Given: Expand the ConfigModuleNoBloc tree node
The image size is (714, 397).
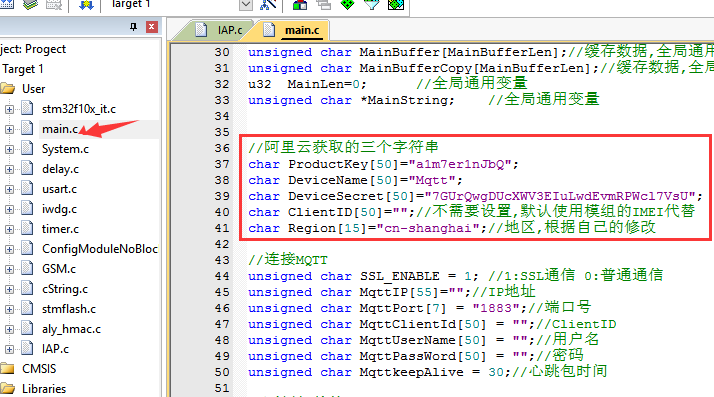Looking at the screenshot, I should [9, 249].
